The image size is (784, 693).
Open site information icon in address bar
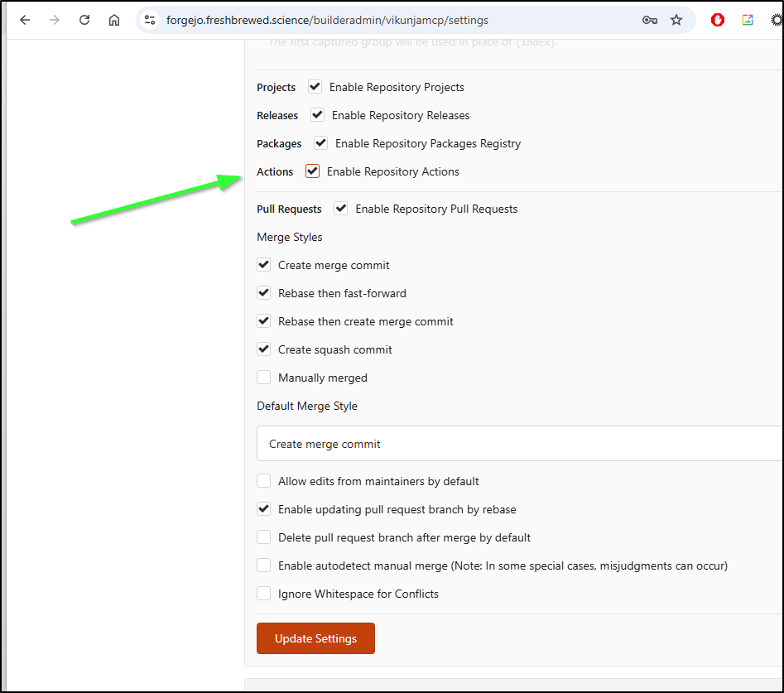click(x=149, y=20)
